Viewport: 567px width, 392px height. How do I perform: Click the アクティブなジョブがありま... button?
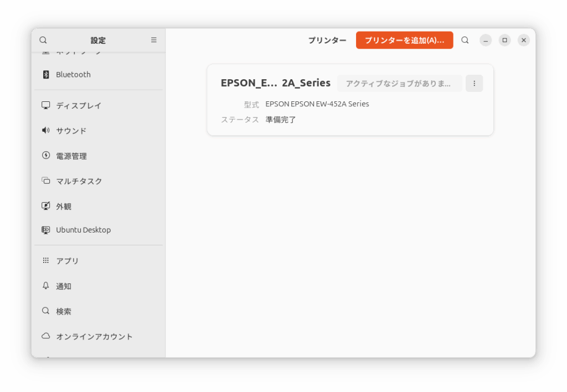pyautogui.click(x=399, y=84)
